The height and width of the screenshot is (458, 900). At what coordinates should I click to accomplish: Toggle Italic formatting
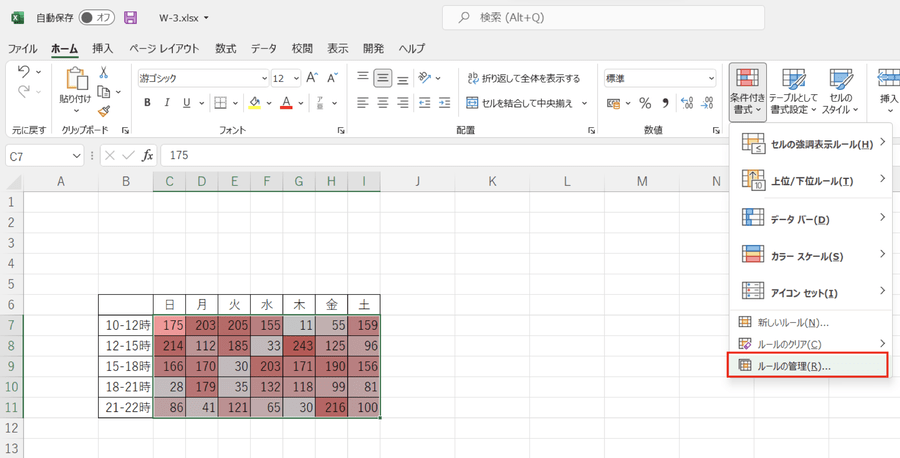[x=167, y=103]
